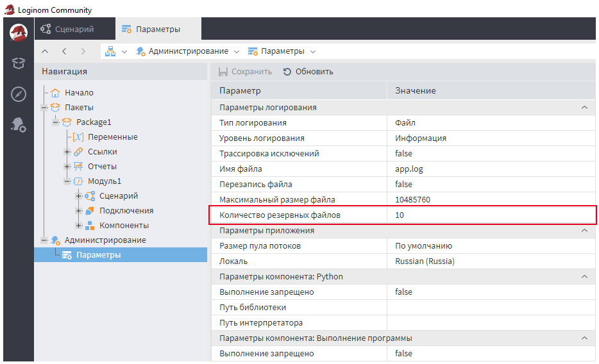Collapse Параметры компонента: Python section

pos(584,277)
